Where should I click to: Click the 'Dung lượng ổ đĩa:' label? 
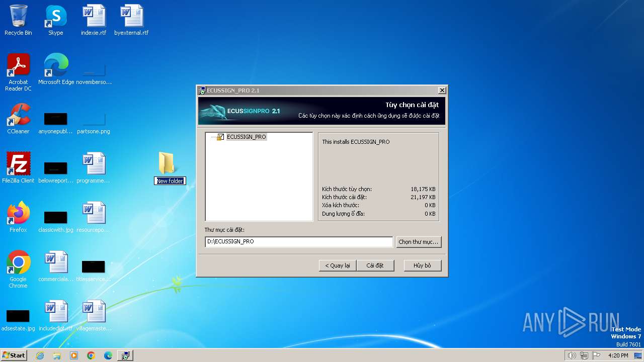[x=344, y=214]
